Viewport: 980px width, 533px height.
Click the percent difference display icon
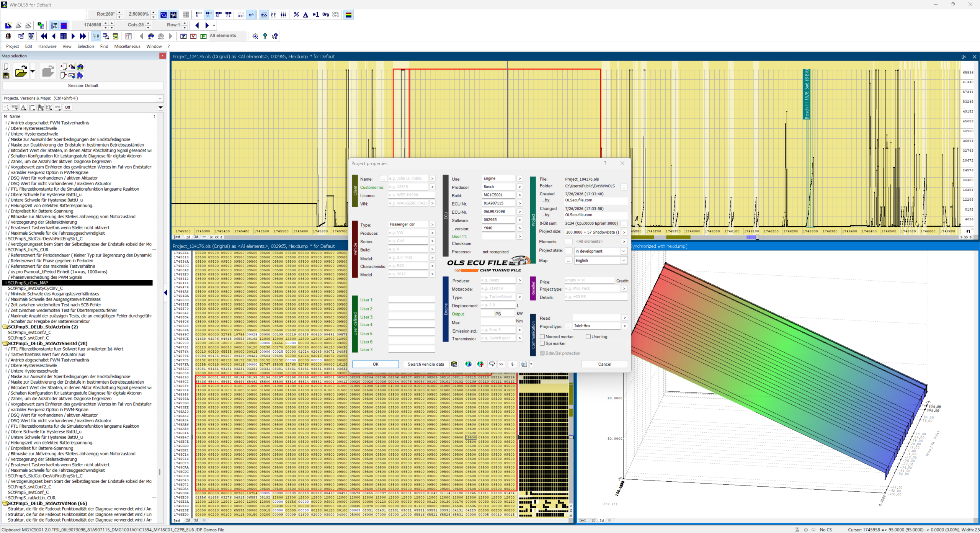(x=296, y=15)
